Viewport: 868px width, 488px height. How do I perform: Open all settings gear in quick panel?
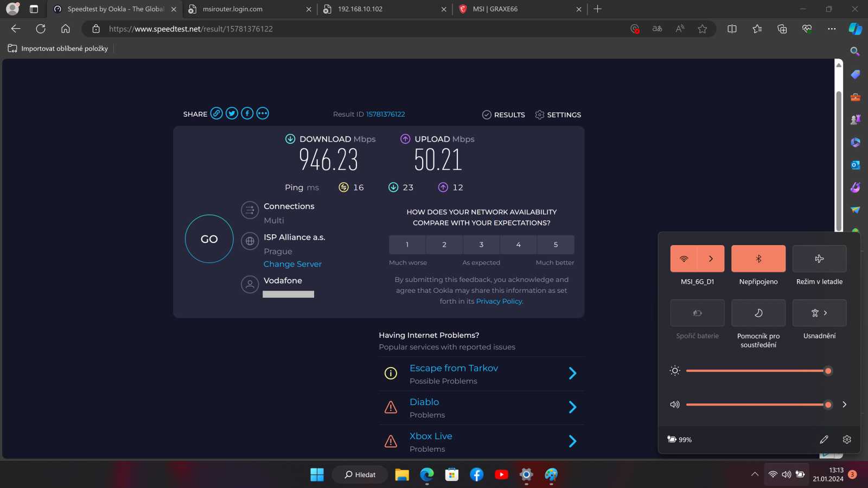tap(847, 439)
